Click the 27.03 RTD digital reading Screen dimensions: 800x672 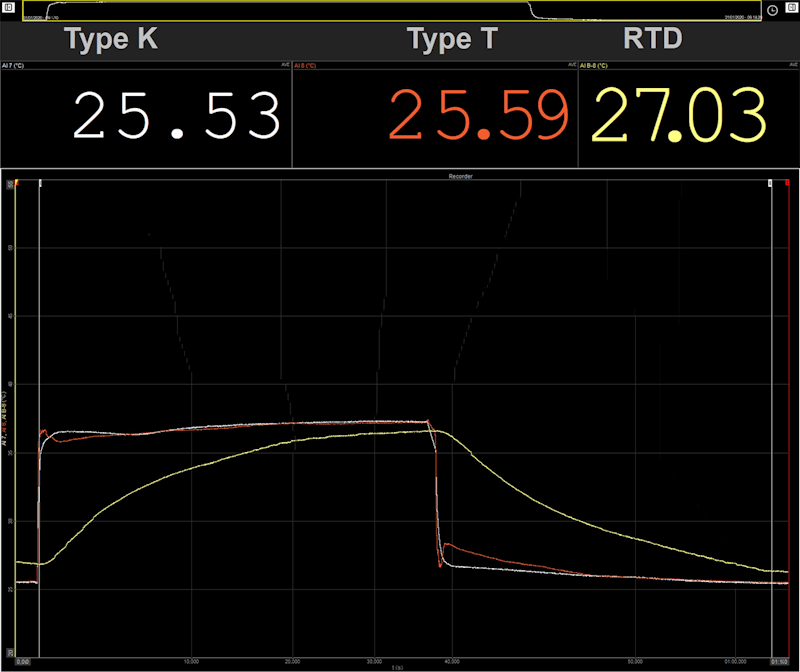(679, 115)
